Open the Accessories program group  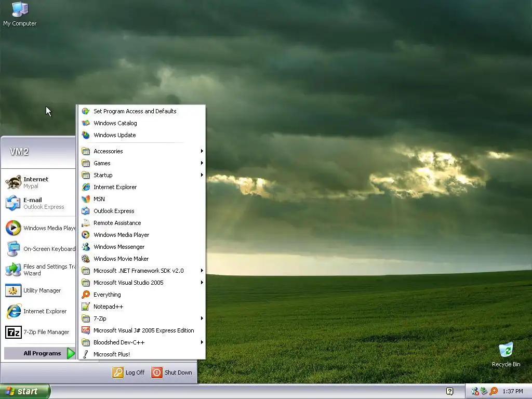142,151
